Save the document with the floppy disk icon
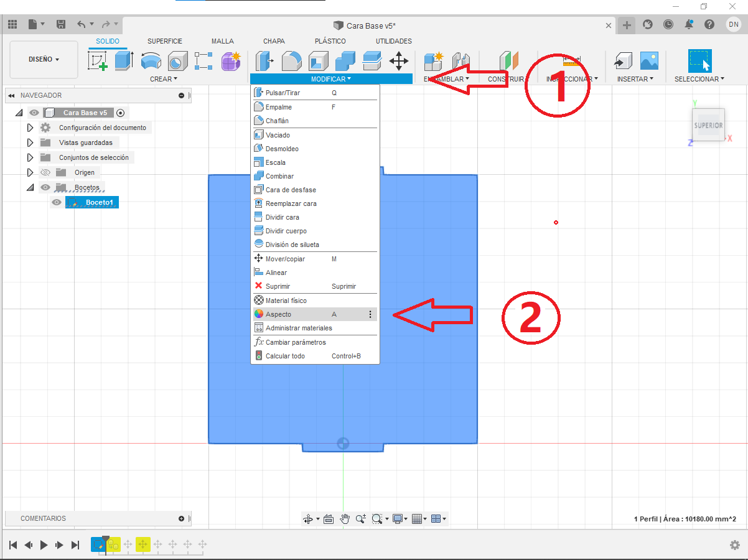Image resolution: width=748 pixels, height=560 pixels. pyautogui.click(x=61, y=25)
